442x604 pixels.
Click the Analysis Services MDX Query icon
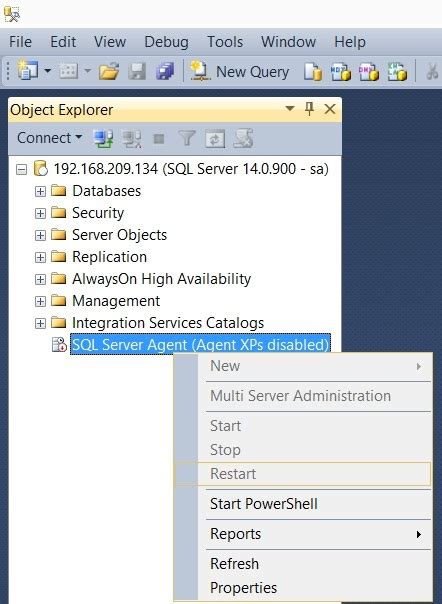click(341, 72)
